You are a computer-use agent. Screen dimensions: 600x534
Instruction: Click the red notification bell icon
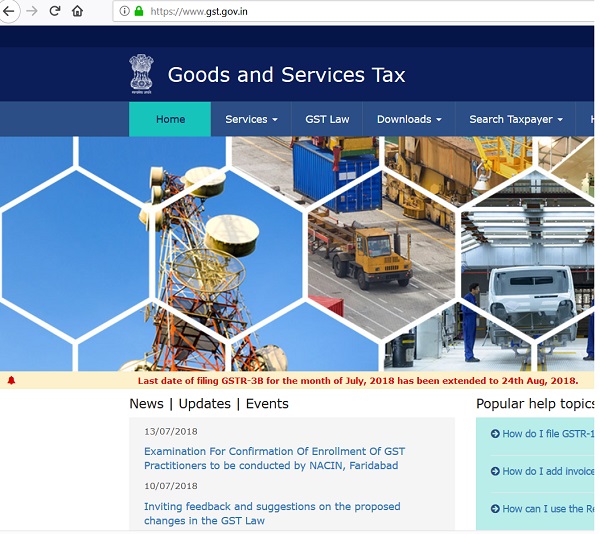pyautogui.click(x=11, y=380)
